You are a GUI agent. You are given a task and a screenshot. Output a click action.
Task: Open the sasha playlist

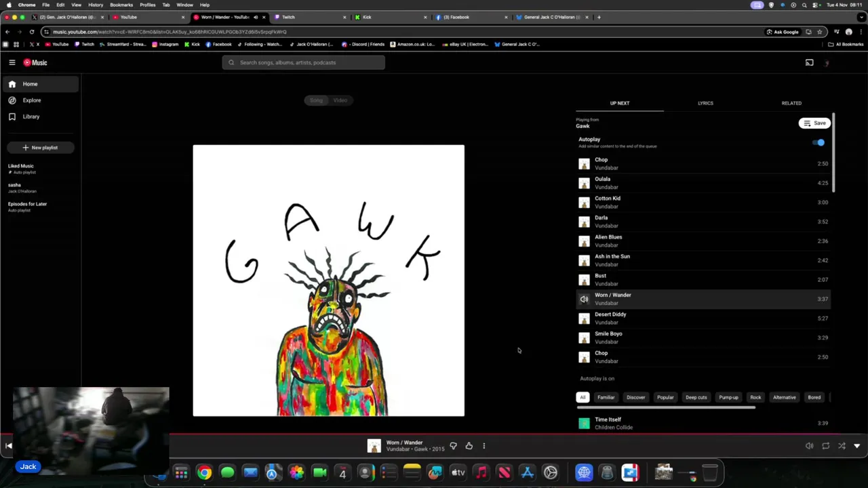coord(22,188)
